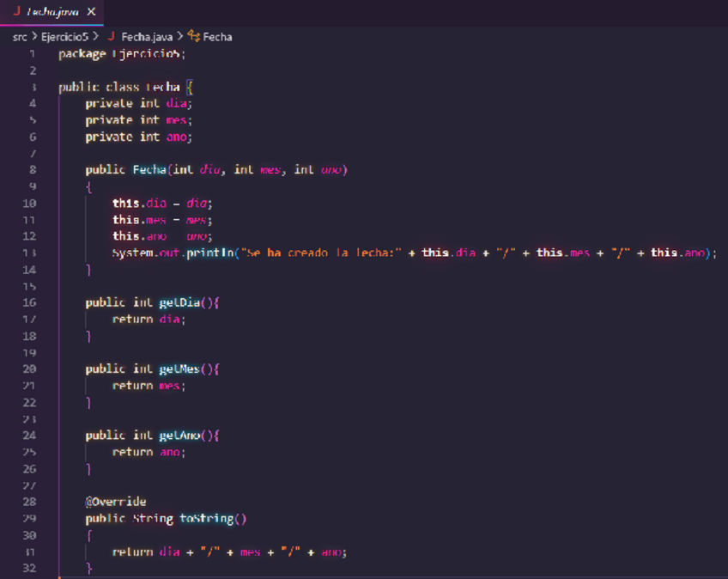Click the class symbol icon beside Fecha breadcrumb
Viewport: 728px width, 579px height.
click(193, 37)
